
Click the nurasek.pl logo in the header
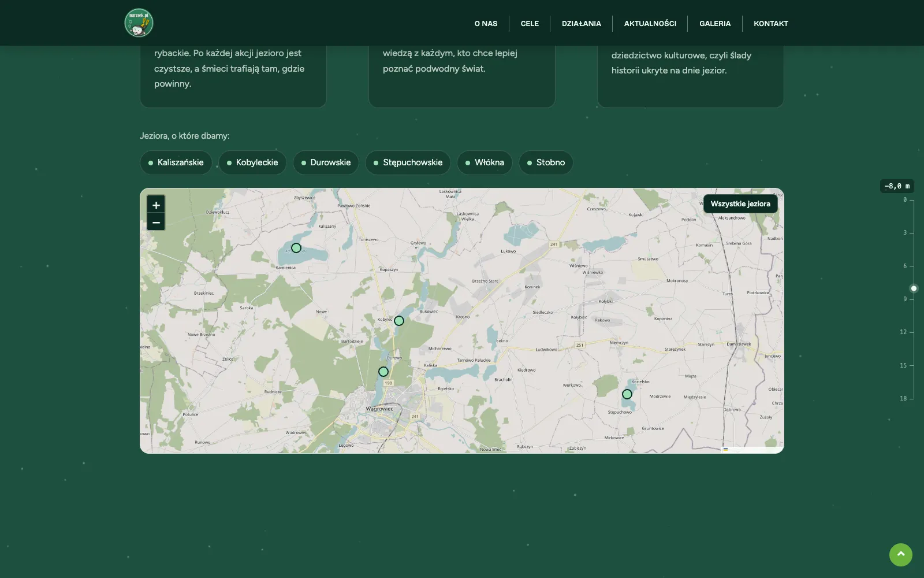(x=139, y=23)
